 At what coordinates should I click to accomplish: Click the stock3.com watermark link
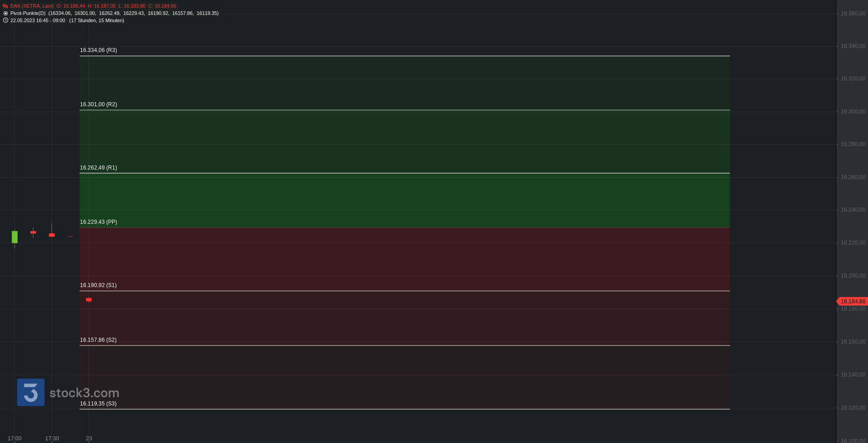click(x=85, y=393)
